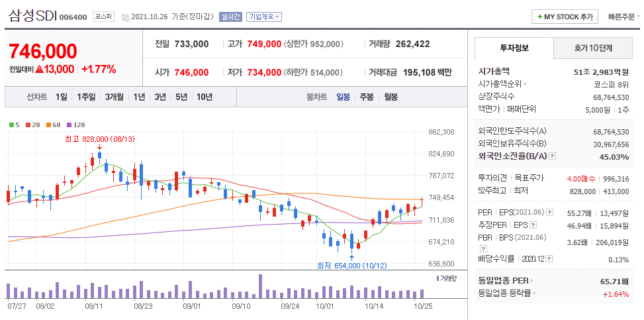
Task: Click the 실시간 real-time badge
Action: pos(230,17)
